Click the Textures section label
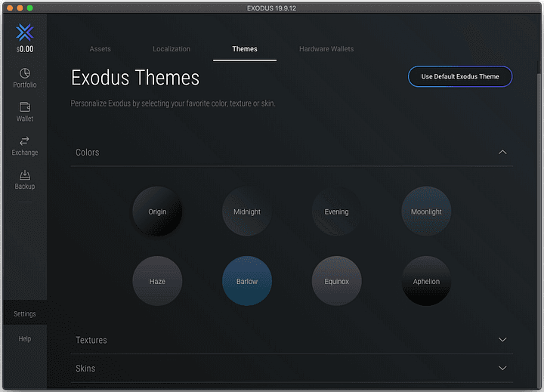Screen dimensions: 544x392 (x=91, y=340)
